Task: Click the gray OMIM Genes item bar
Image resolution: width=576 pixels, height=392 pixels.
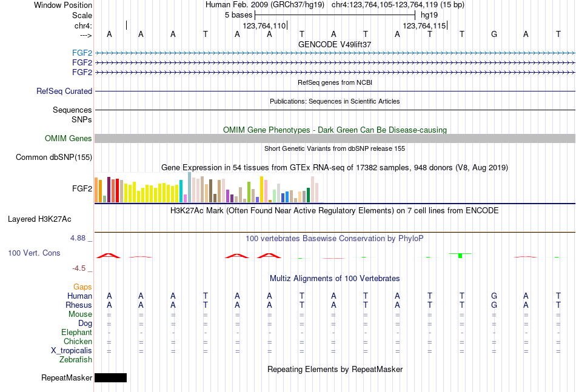Action: (335, 138)
